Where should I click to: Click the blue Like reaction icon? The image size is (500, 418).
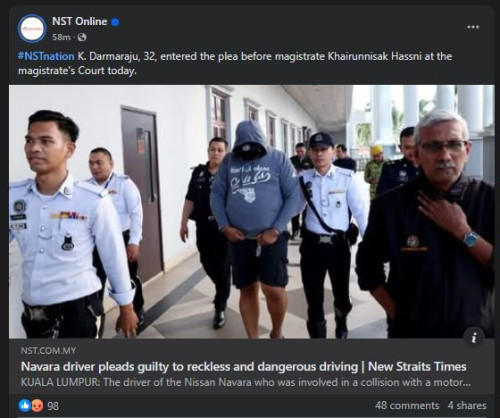(x=25, y=406)
